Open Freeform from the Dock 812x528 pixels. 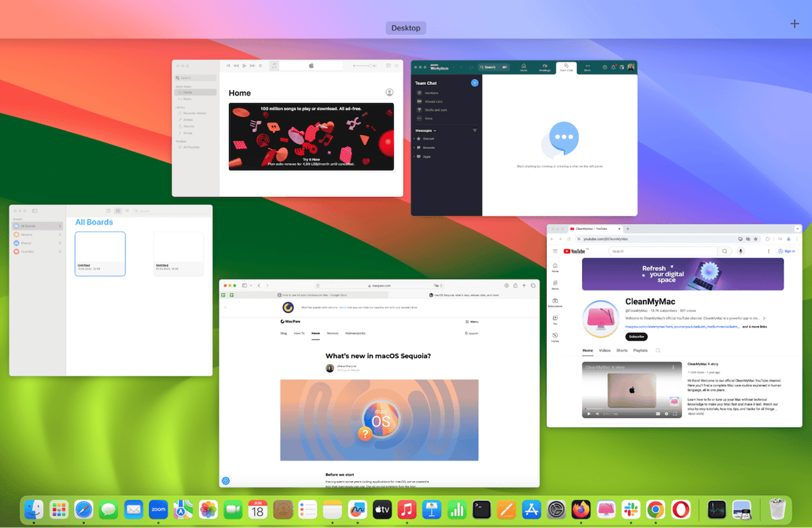pyautogui.click(x=356, y=509)
